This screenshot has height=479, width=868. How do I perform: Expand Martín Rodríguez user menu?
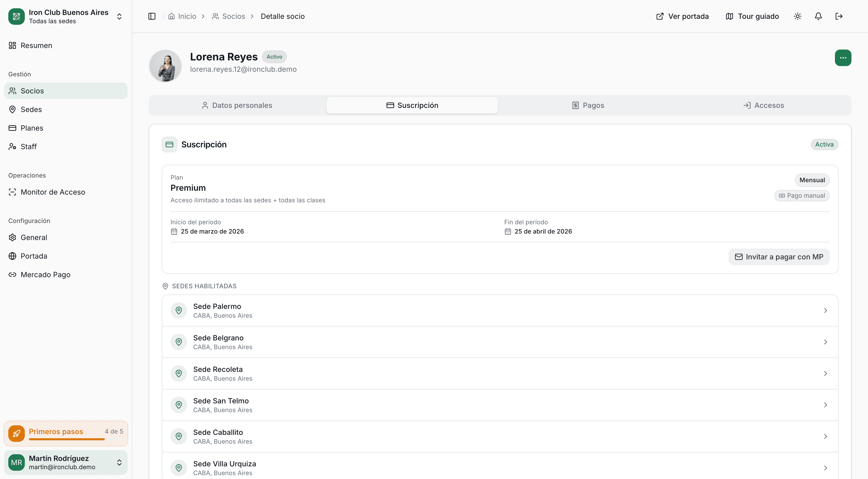click(119, 462)
